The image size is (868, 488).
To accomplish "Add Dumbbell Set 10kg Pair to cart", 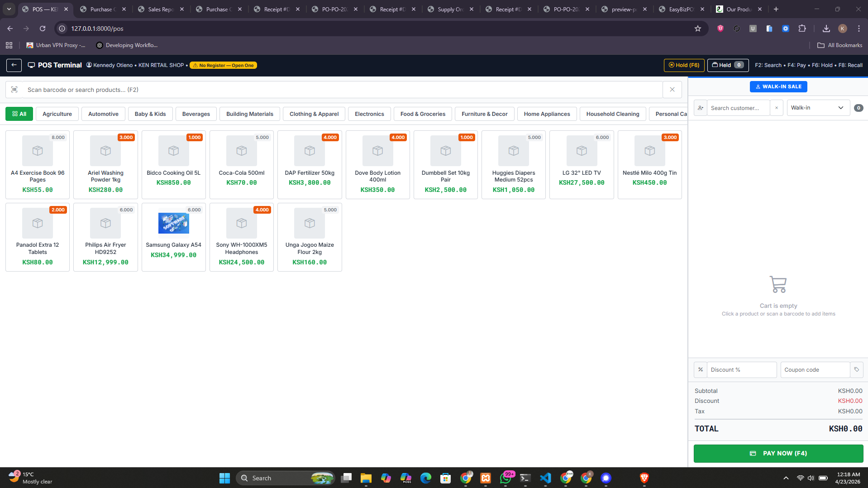I will tap(446, 165).
